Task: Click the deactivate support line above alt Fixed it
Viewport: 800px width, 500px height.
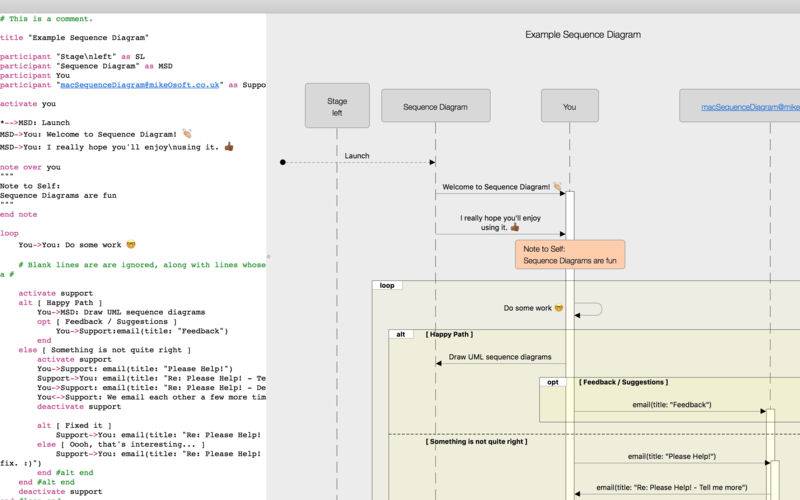Action: [x=79, y=407]
